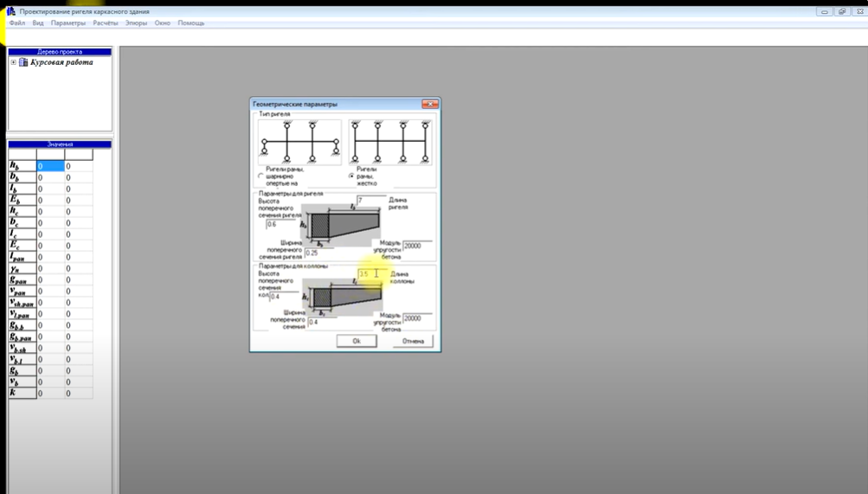Image resolution: width=868 pixels, height=494 pixels.
Task: Select the rigidly fixed beam radio button
Action: (351, 176)
